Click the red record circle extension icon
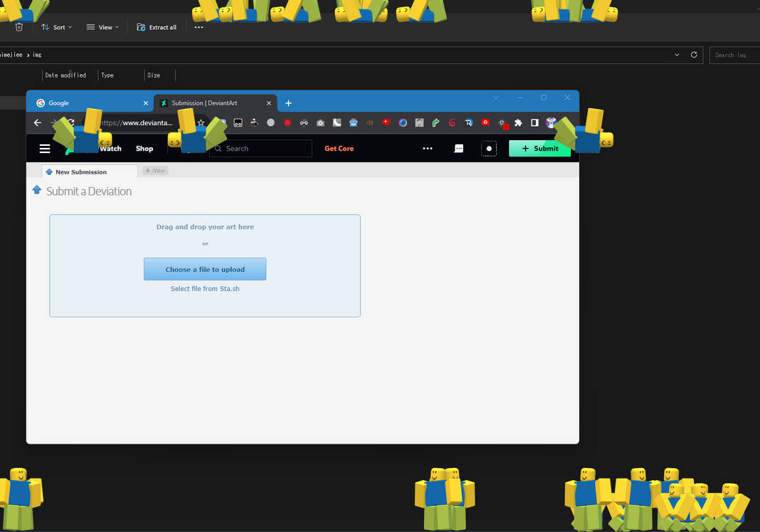 (287, 122)
